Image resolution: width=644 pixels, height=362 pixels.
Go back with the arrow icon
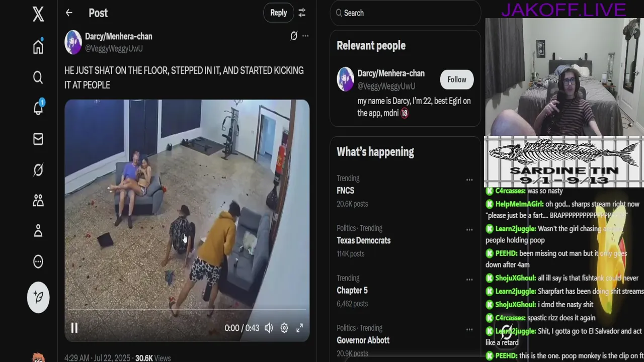69,13
